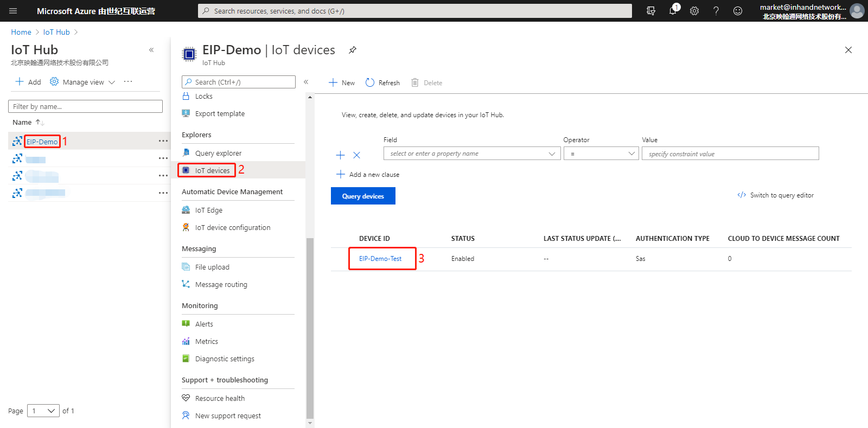
Task: Expand the Field property name dropdown
Action: (472, 154)
